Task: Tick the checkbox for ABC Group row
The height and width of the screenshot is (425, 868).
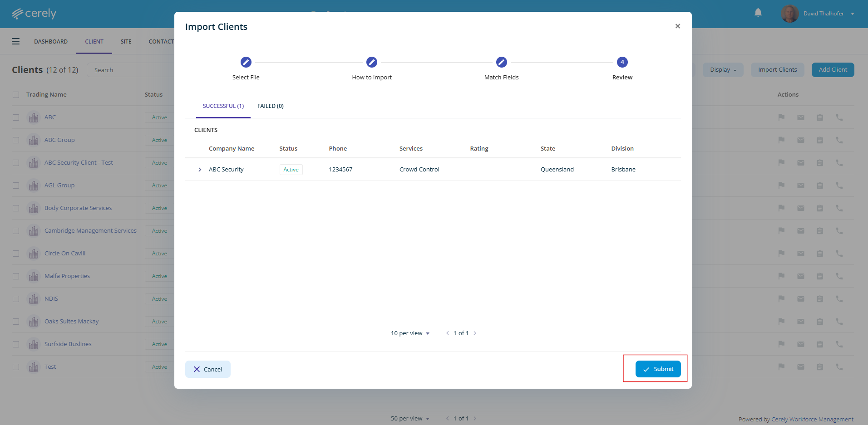Action: pos(16,140)
